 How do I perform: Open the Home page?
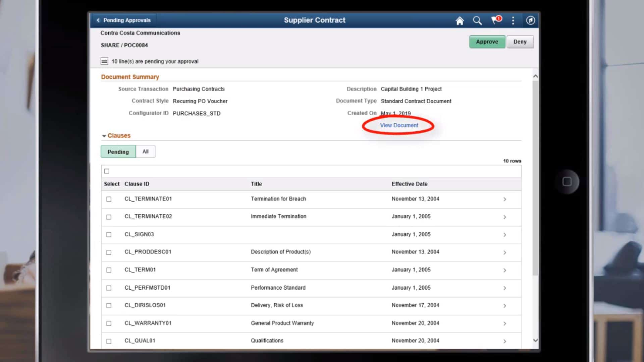pyautogui.click(x=460, y=20)
